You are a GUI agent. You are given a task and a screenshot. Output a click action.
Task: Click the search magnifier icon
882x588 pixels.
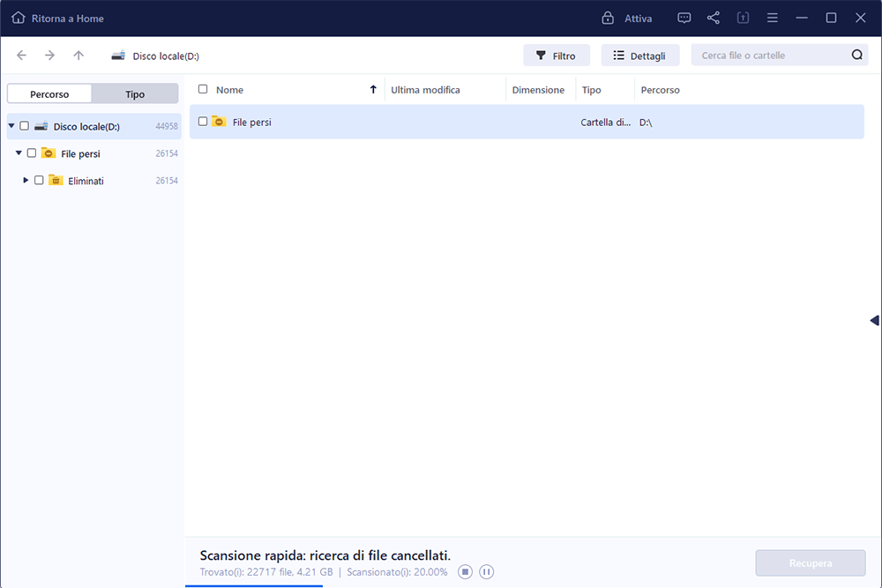click(x=856, y=56)
